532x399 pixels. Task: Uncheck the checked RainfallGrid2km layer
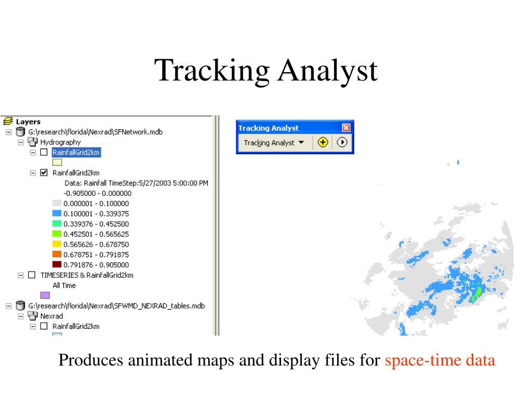[44, 172]
